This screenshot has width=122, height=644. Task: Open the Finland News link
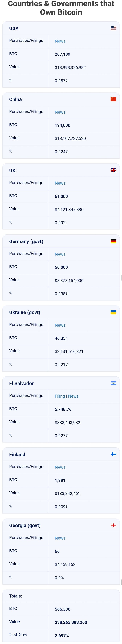[x=60, y=467]
